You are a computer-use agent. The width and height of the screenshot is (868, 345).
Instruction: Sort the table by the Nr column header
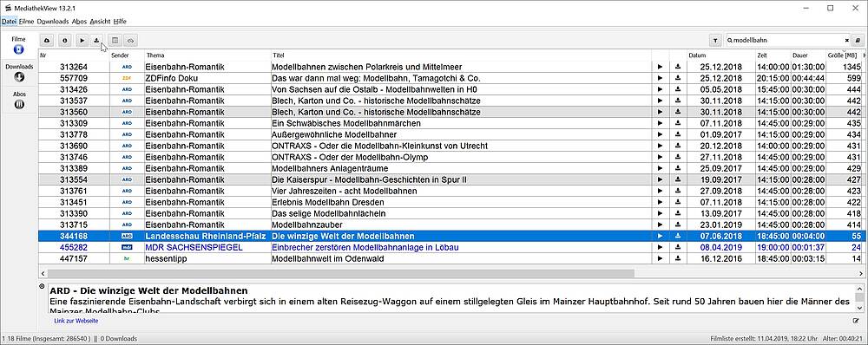(x=74, y=55)
